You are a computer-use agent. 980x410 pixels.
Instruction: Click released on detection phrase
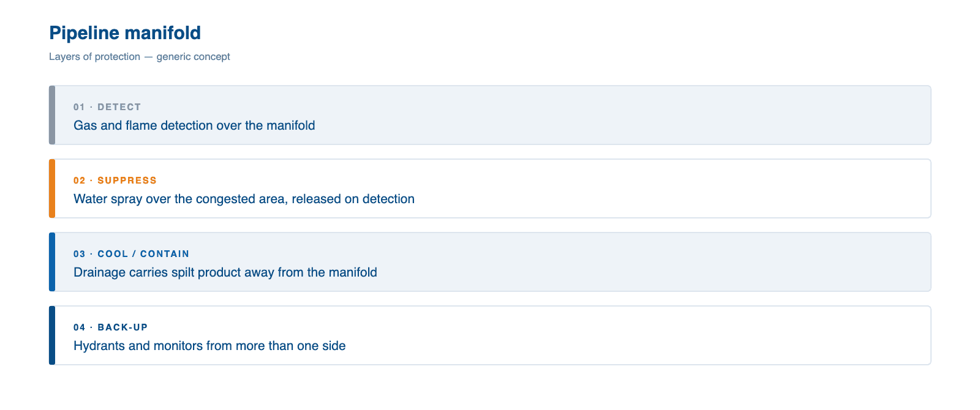tap(353, 199)
